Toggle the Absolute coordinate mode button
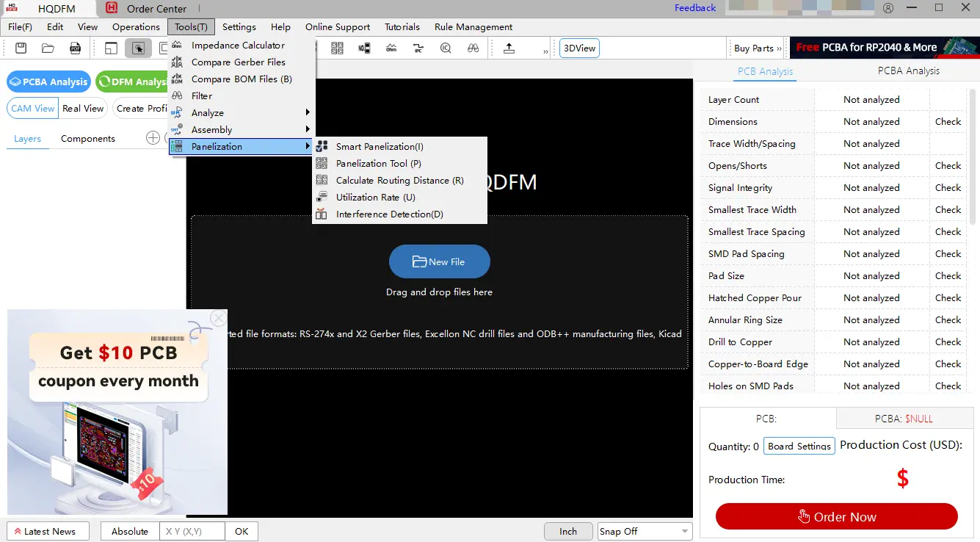This screenshot has height=542, width=980. [130, 531]
